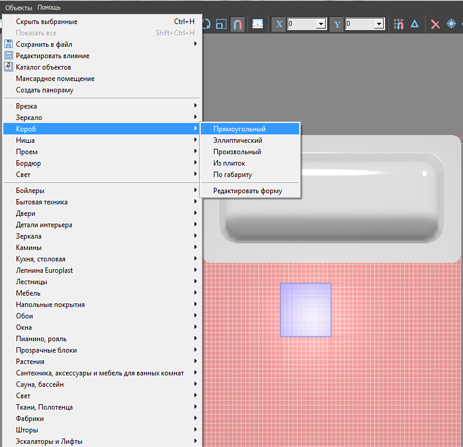Open Каталог объектов menu entry
This screenshot has width=463, height=447.
(x=102, y=67)
